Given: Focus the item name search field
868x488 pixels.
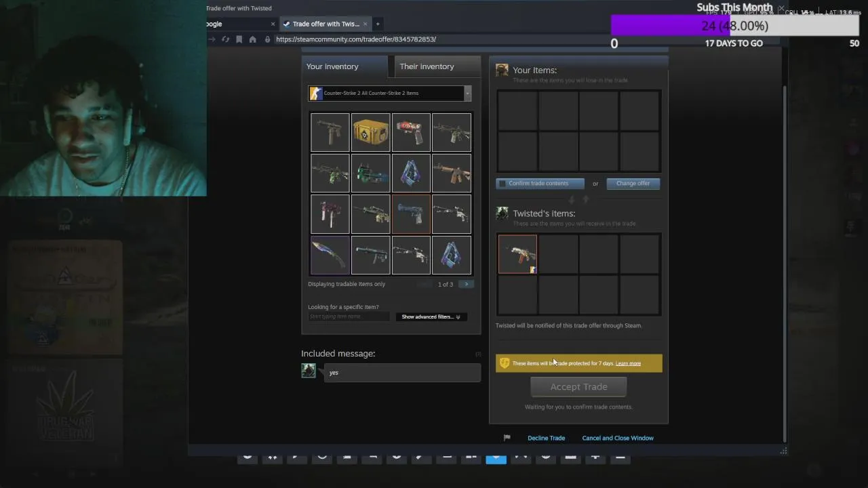Looking at the screenshot, I should point(349,317).
